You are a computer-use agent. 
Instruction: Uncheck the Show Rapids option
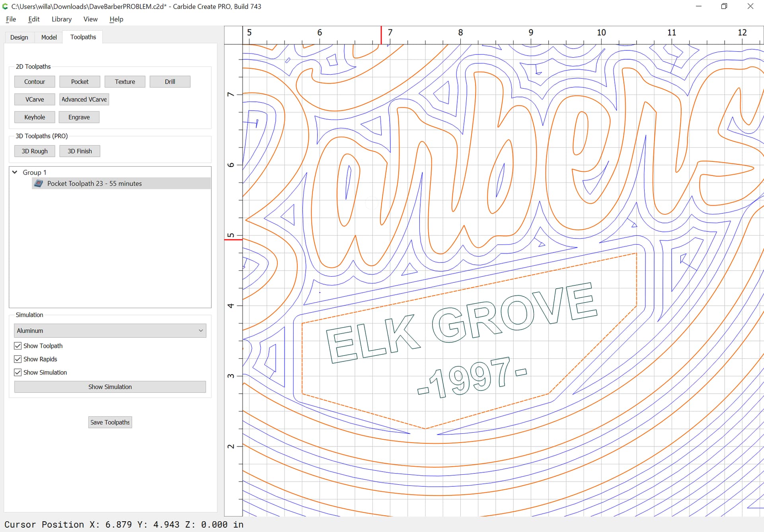pos(18,359)
